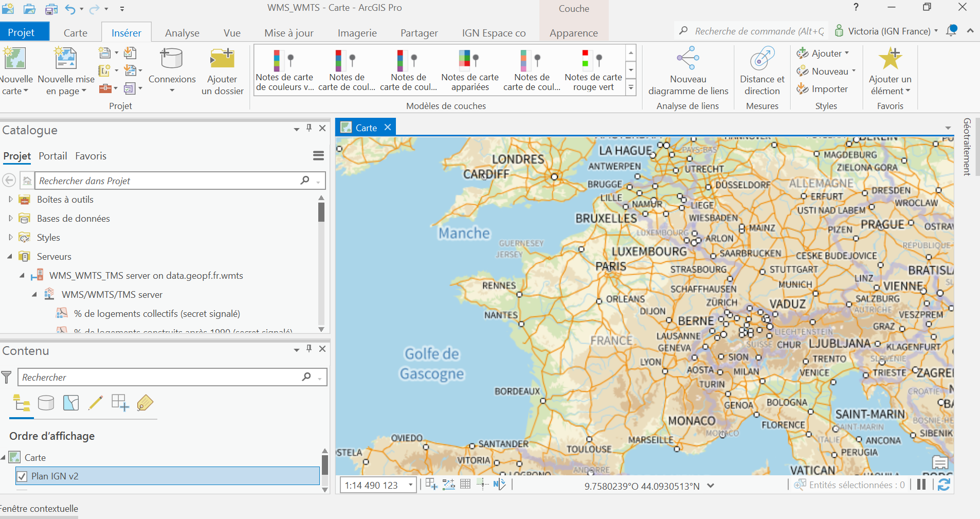This screenshot has height=519, width=980.
Task: Switch to the Imagerie ribbon tab
Action: click(357, 32)
